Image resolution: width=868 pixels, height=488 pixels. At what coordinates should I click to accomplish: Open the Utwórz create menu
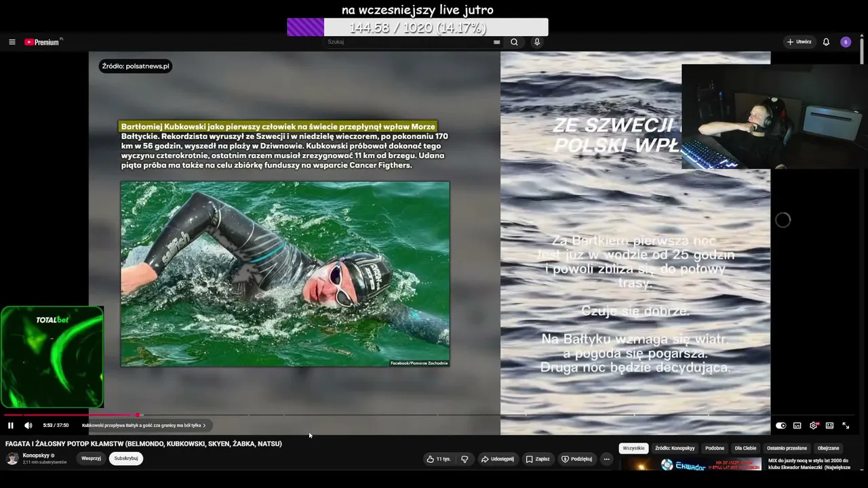click(799, 42)
